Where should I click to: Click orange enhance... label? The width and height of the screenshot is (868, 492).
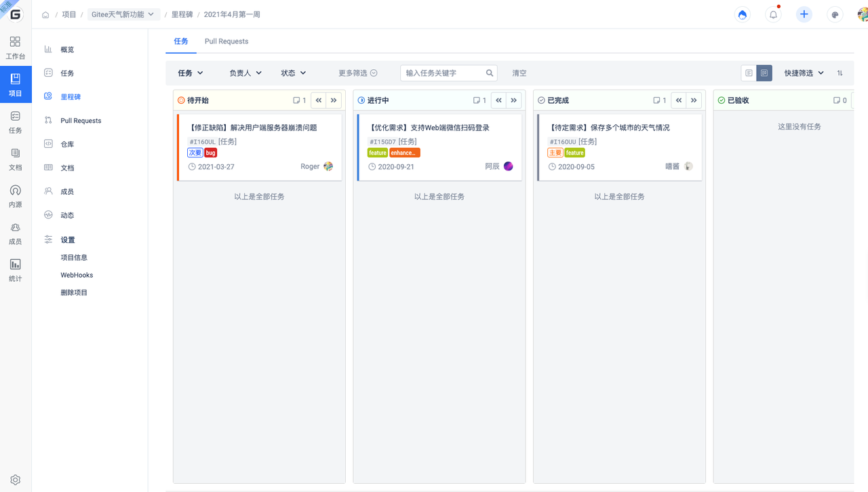(x=405, y=153)
